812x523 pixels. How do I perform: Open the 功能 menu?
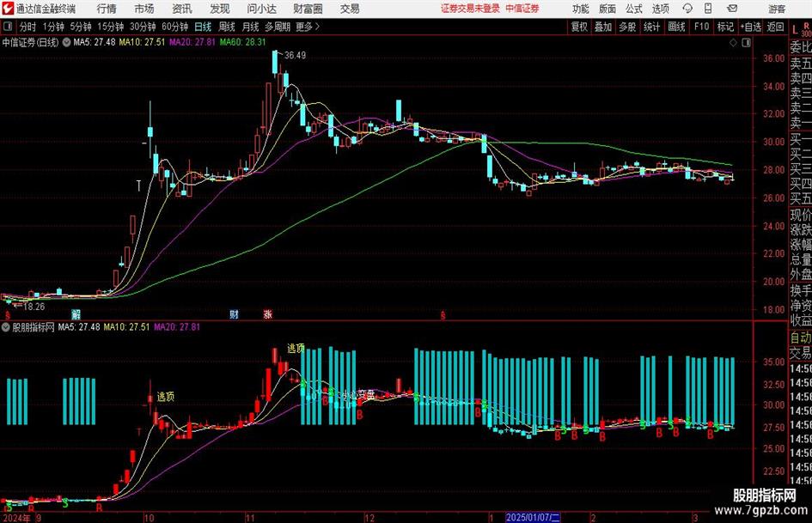click(581, 9)
